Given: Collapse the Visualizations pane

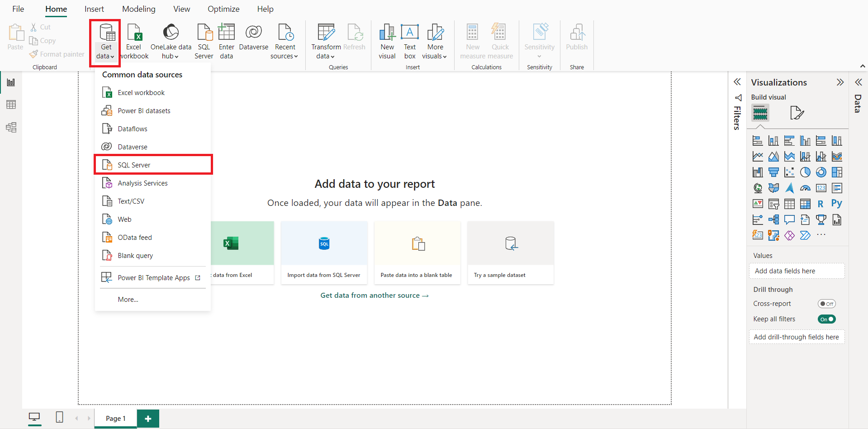Looking at the screenshot, I should click(840, 82).
